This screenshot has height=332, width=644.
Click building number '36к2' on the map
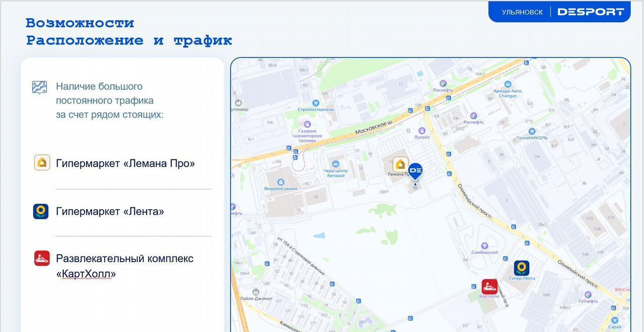tap(542, 224)
